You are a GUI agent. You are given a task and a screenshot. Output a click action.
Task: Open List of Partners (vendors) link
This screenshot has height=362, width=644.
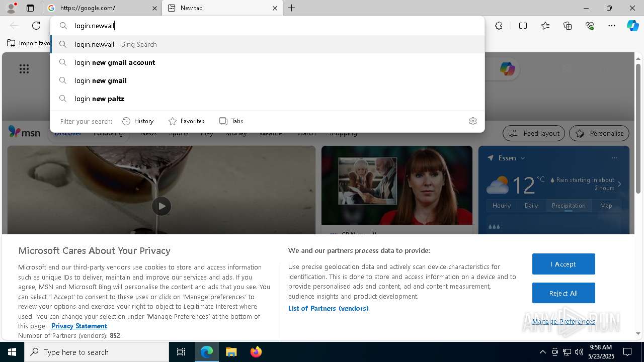point(329,308)
